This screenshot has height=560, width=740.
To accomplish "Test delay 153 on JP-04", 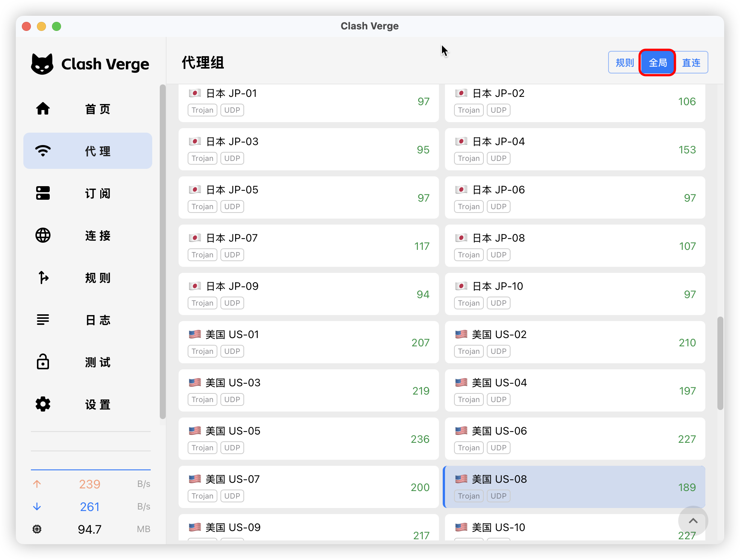I will pos(687,150).
